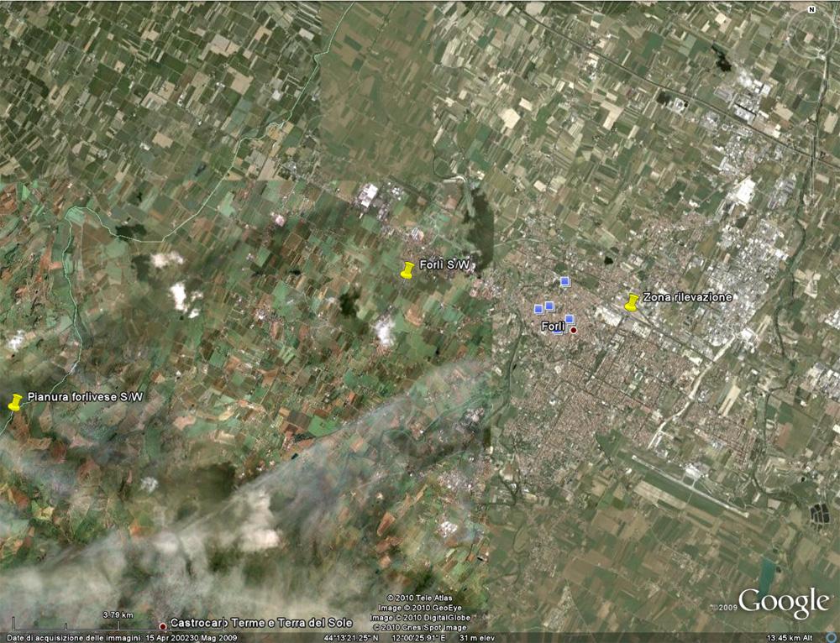Click the "Zona rilevazione" placemark label
This screenshot has height=643, width=840.
(x=687, y=297)
